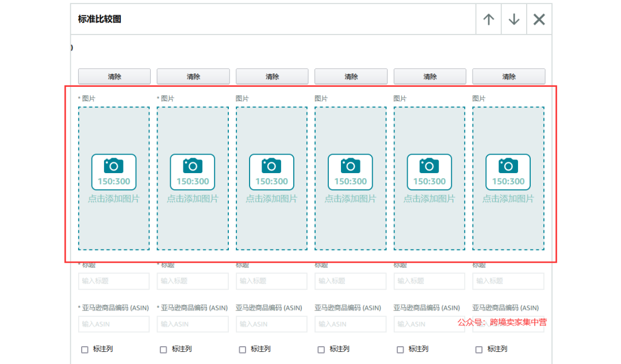
Task: Move module down with the down arrow
Action: [514, 20]
